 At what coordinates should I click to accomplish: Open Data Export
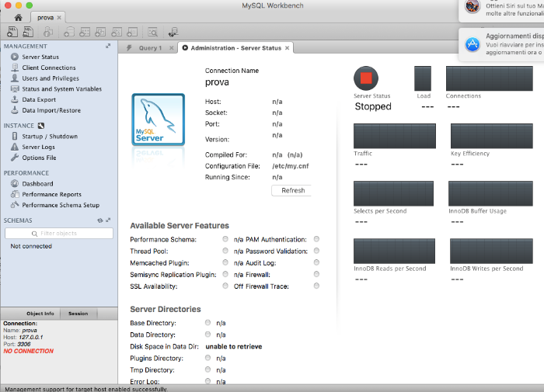tap(39, 99)
